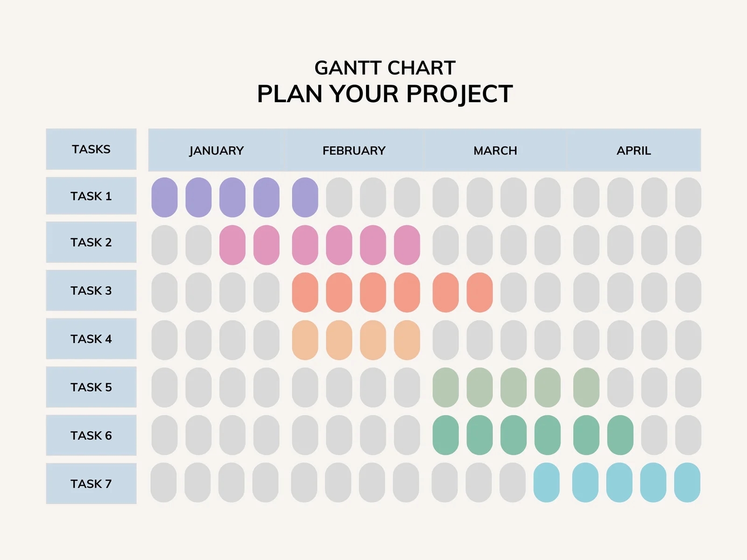Click the "GANTT CHART" heading text

click(385, 68)
